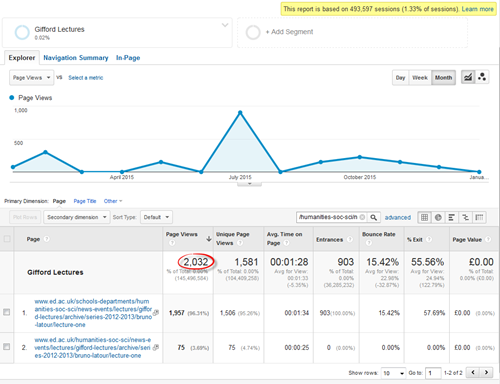
Task: Open second page URL in new window icon
Action: coord(156,348)
